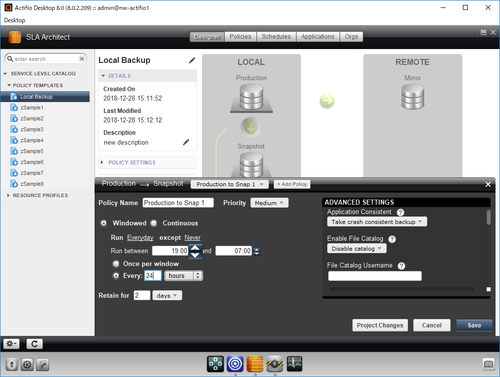Click the Snapshot database icon

pos(251,164)
